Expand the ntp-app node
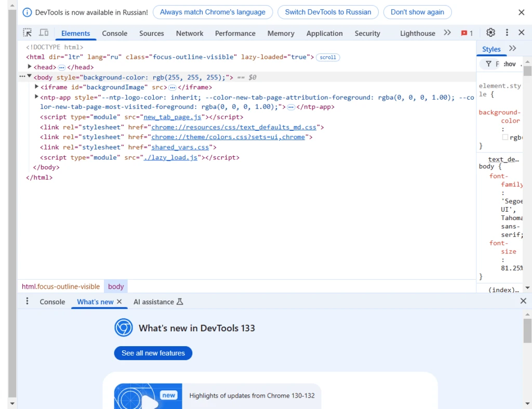The image size is (532, 409). click(36, 97)
